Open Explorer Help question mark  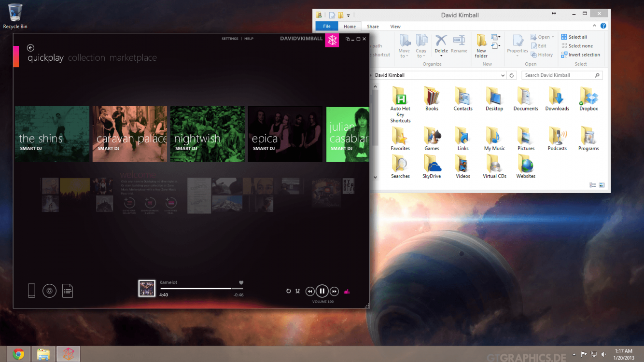603,26
